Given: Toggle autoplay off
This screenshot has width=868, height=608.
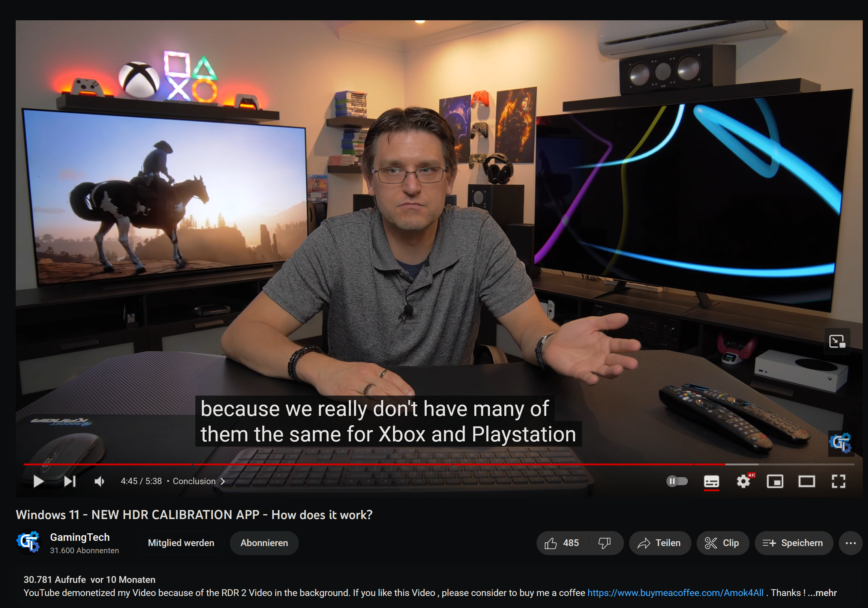Looking at the screenshot, I should (677, 481).
